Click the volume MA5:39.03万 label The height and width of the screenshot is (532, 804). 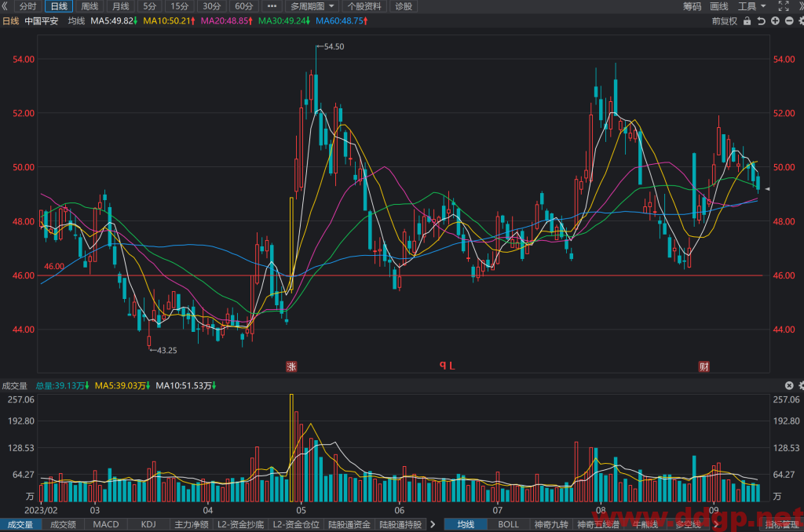pyautogui.click(x=122, y=385)
